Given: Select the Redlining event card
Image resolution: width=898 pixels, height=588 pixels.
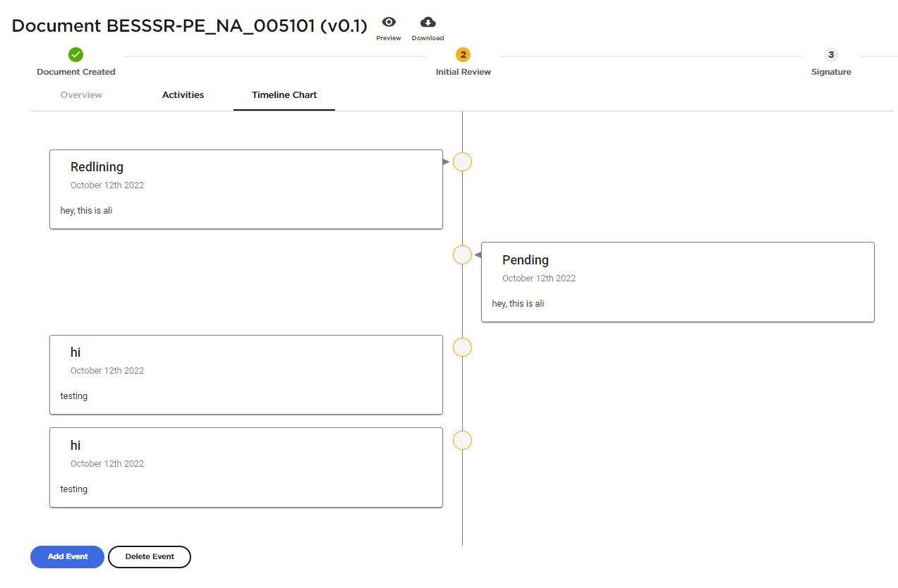Looking at the screenshot, I should 245,189.
